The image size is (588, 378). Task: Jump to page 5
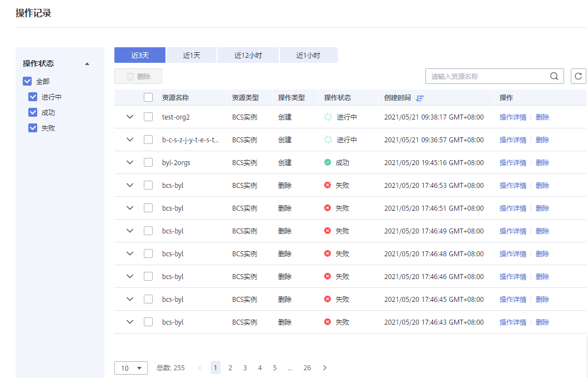pos(274,368)
